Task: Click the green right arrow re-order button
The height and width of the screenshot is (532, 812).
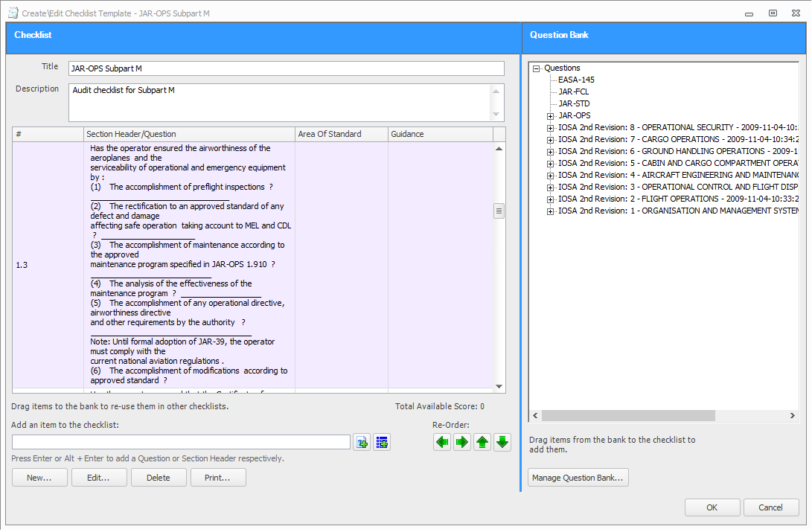Action: click(462, 443)
